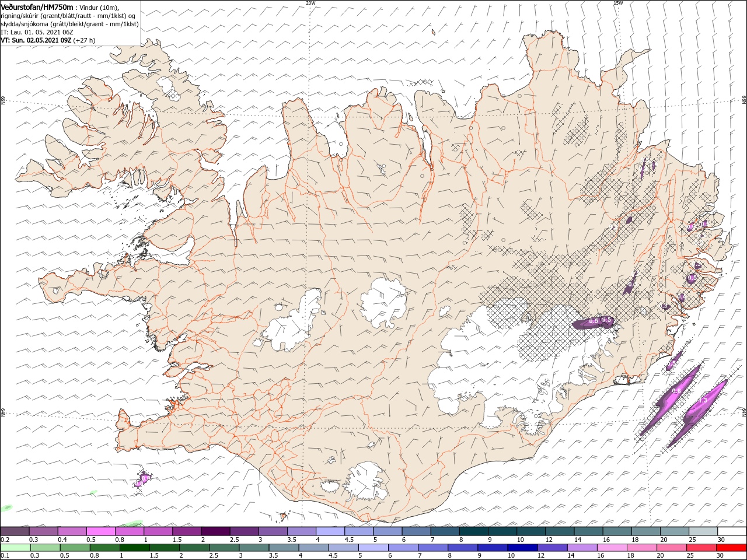The width and height of the screenshot is (747, 560).
Task: Select the dusky purple 0.2 swatch, upper scale
Action: (x=15, y=531)
